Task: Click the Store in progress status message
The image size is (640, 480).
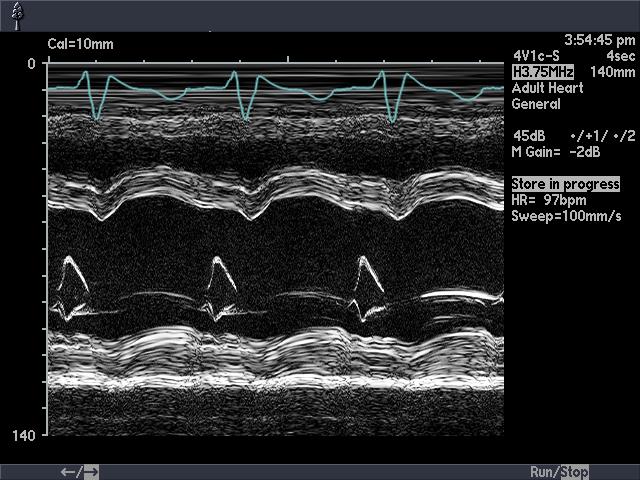Action: [x=565, y=184]
